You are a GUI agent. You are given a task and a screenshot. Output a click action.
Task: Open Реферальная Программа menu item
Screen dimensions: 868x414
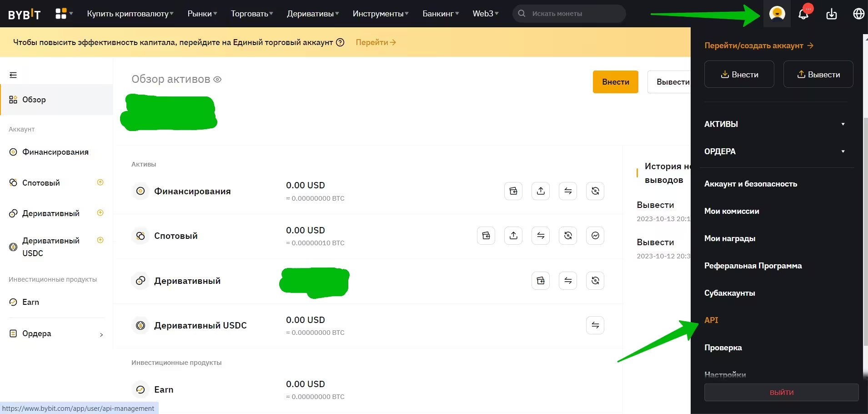tap(753, 266)
